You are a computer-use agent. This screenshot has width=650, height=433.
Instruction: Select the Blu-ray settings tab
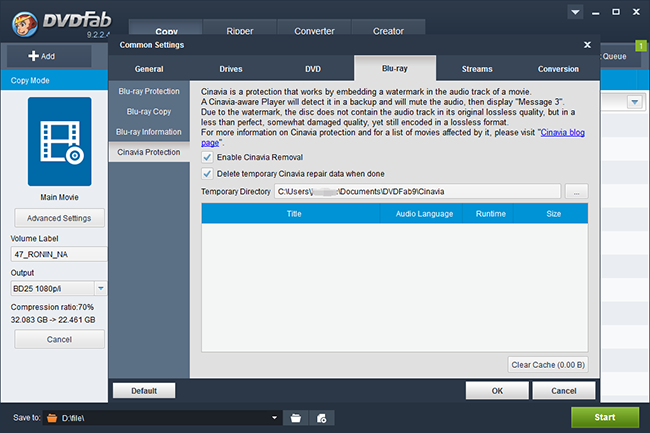[x=395, y=68]
